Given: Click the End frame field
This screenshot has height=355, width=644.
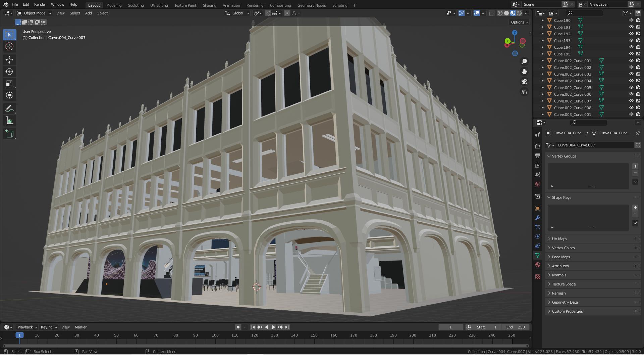Looking at the screenshot, I should point(516,327).
